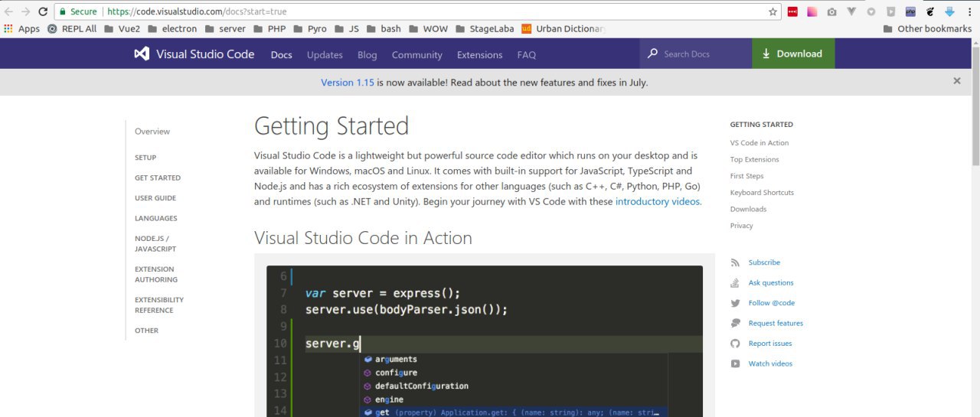This screenshot has height=417, width=980.
Task: Expand the User Guide sidebar section
Action: tap(155, 198)
